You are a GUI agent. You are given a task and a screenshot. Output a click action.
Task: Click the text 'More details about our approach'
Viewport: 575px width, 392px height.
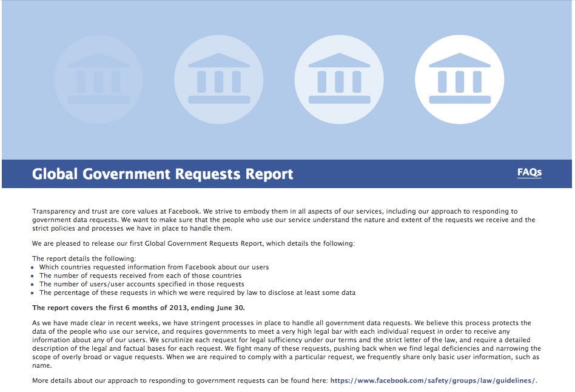tap(180, 380)
